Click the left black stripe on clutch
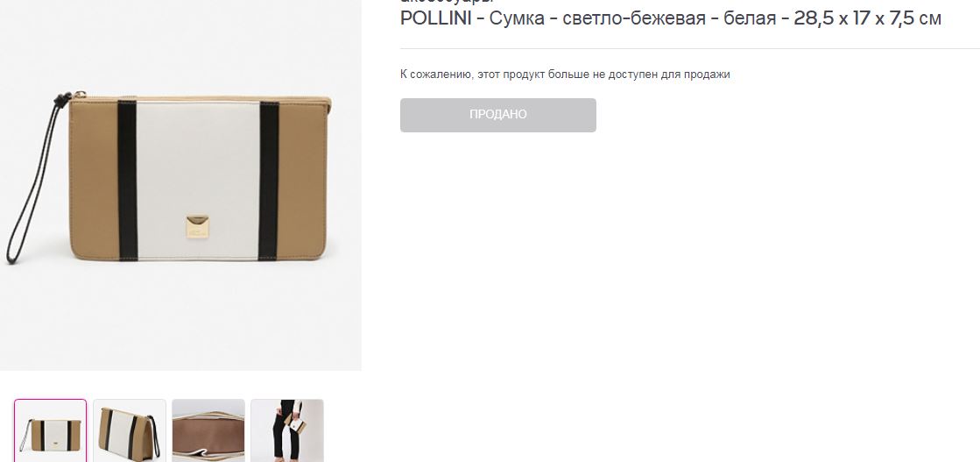Screen dimensions: 980x462 128,180
